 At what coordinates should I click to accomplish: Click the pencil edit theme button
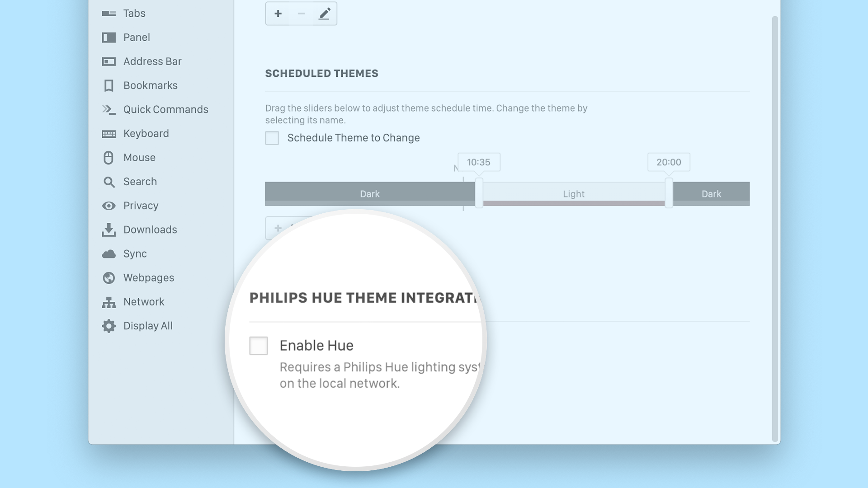325,14
